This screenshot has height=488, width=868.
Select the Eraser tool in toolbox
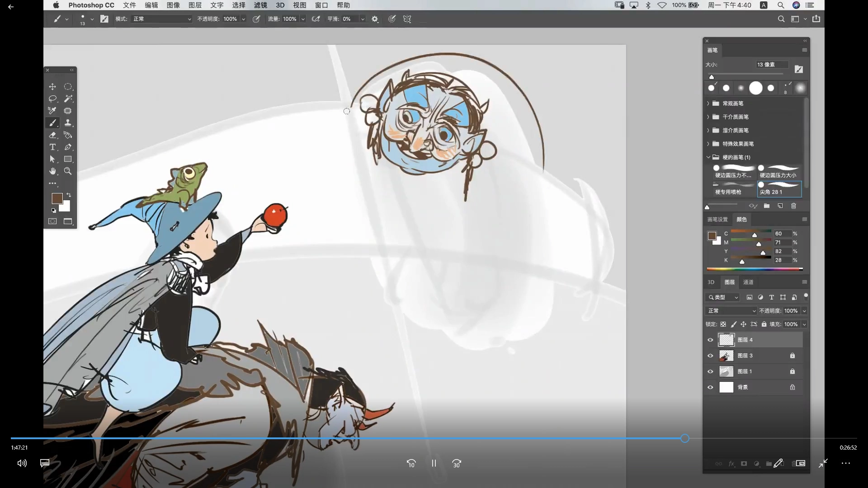(x=52, y=135)
